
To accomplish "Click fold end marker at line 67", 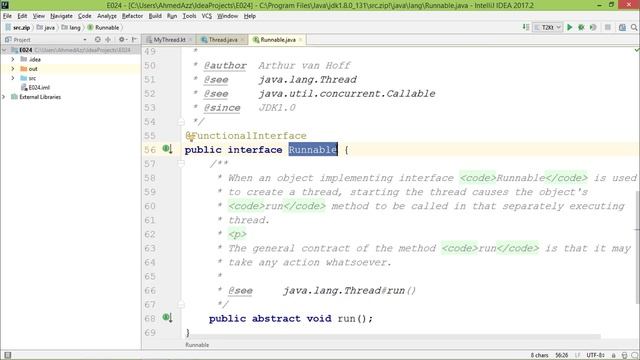I will coord(181,304).
